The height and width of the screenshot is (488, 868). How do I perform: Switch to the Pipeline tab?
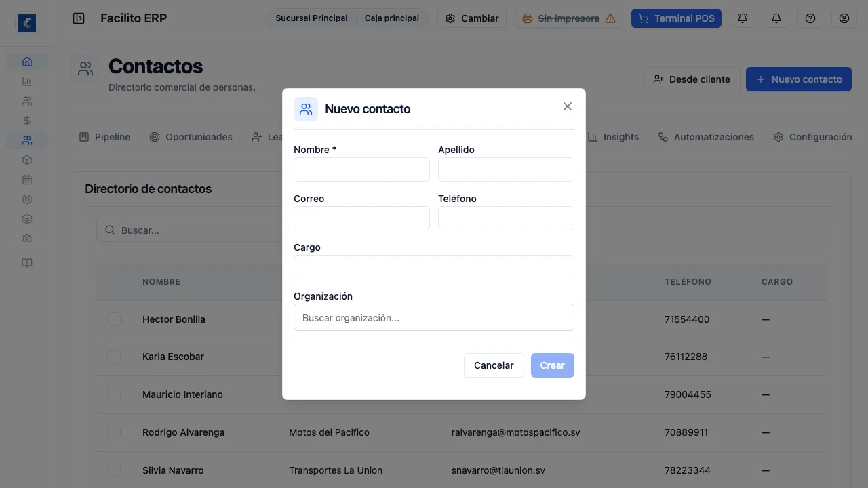coord(104,137)
